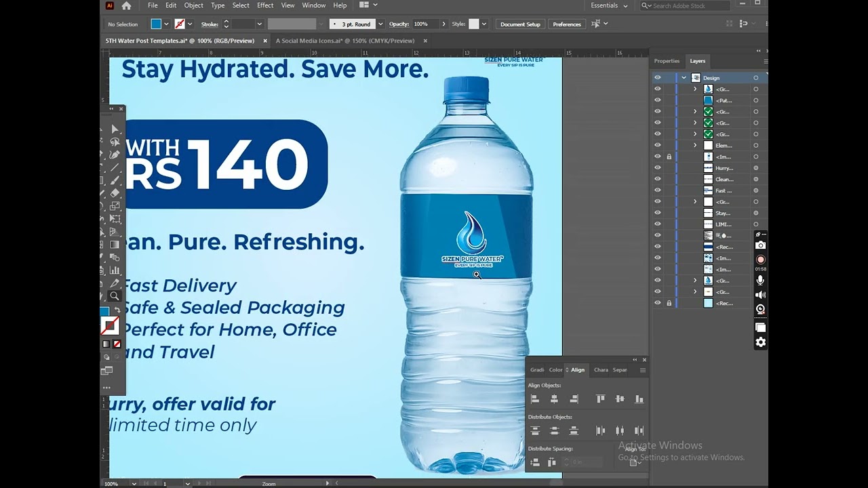
Task: Toggle lock on locked <Im... layer
Action: tap(669, 157)
